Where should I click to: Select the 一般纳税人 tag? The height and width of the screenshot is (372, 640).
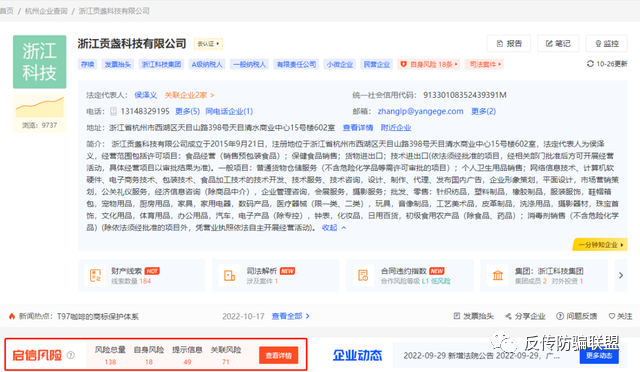(x=249, y=64)
